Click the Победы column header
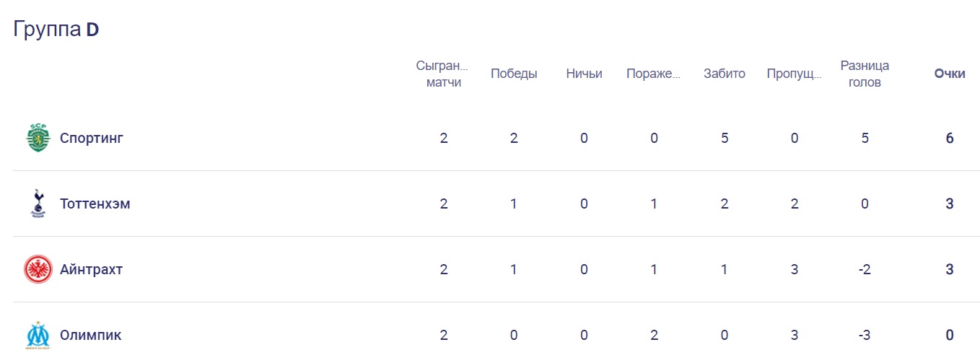Screen dimensions: 980x363 (x=514, y=74)
